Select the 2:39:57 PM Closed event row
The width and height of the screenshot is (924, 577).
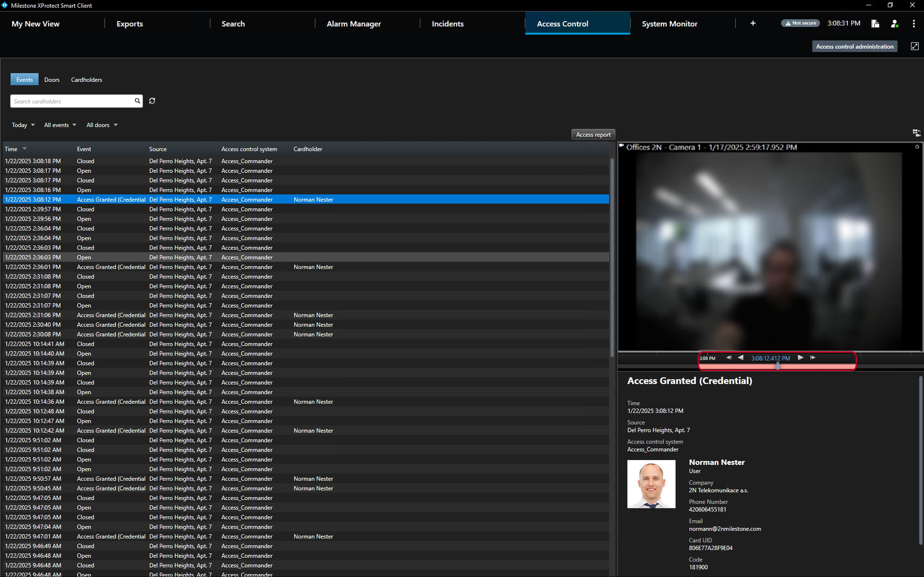click(x=306, y=209)
